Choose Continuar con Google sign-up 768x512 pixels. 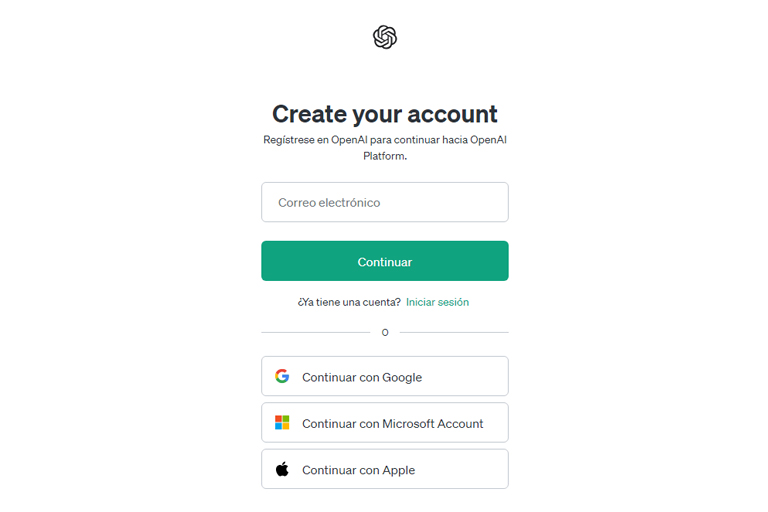click(384, 376)
